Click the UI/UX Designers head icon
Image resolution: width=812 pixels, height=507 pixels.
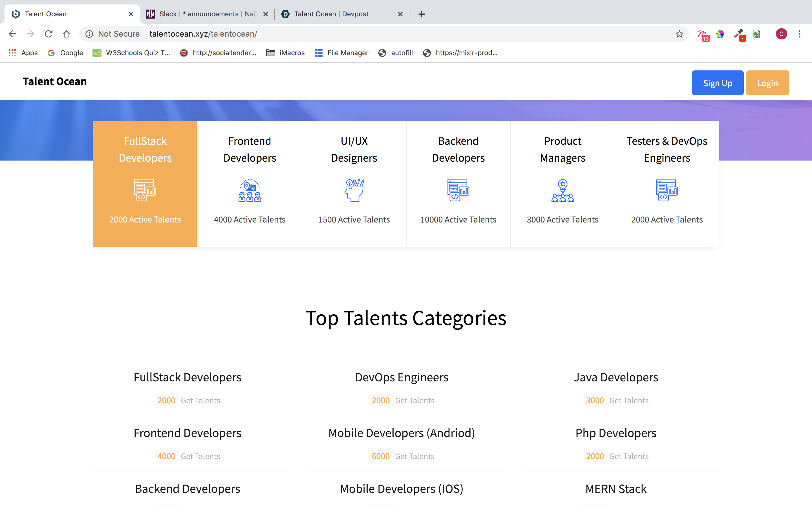pos(354,190)
